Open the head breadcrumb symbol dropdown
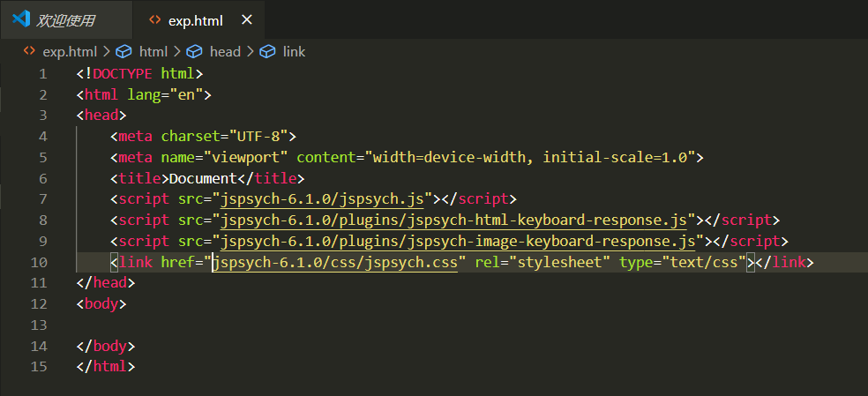 [x=224, y=51]
